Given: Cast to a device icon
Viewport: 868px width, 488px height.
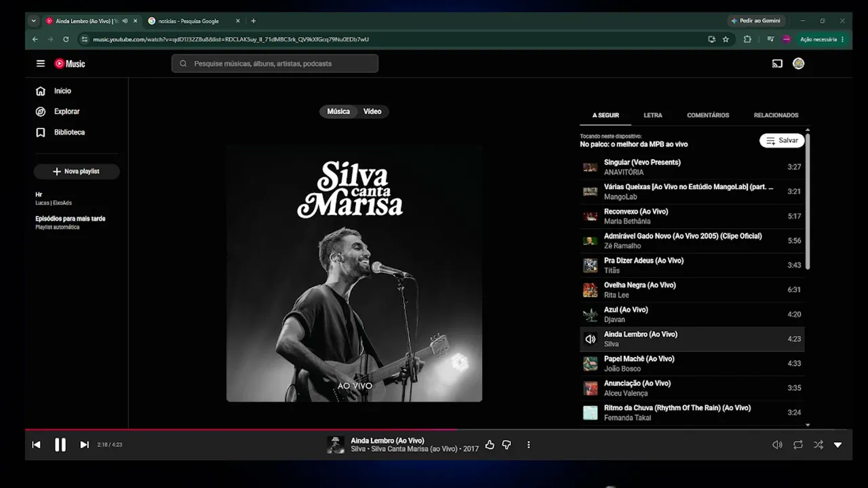Looking at the screenshot, I should (x=777, y=64).
